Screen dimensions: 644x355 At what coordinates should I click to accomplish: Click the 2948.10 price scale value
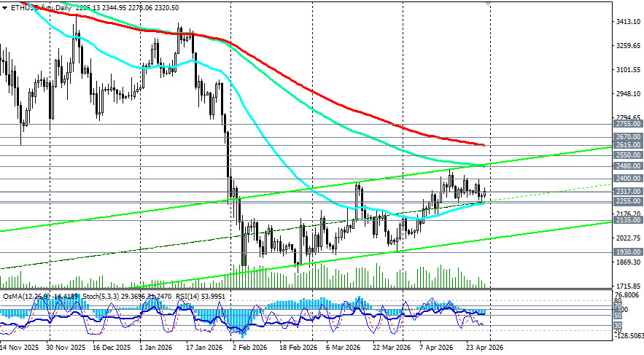point(629,94)
